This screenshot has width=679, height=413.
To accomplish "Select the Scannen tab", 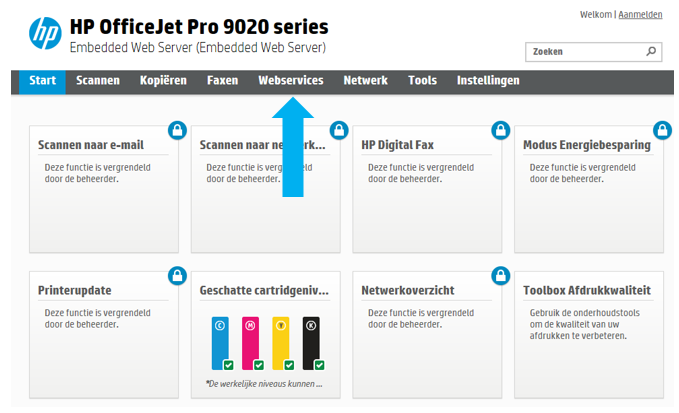I will 98,81.
